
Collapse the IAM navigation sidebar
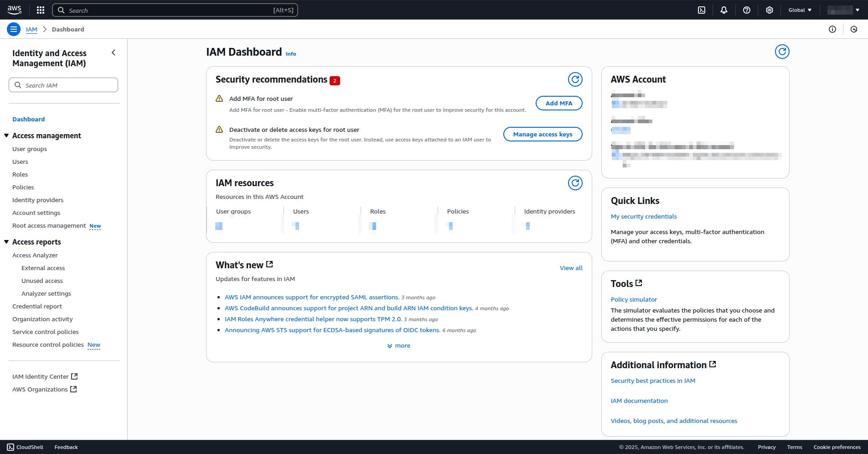pos(113,52)
